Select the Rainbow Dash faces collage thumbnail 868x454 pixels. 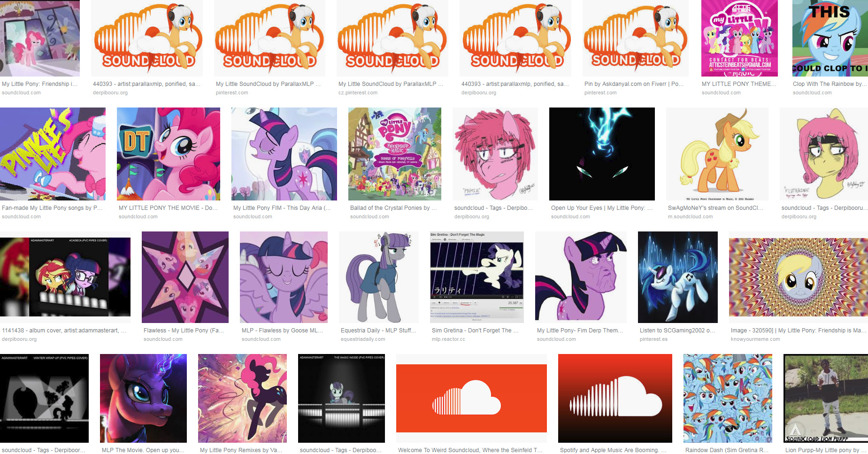pyautogui.click(x=728, y=398)
